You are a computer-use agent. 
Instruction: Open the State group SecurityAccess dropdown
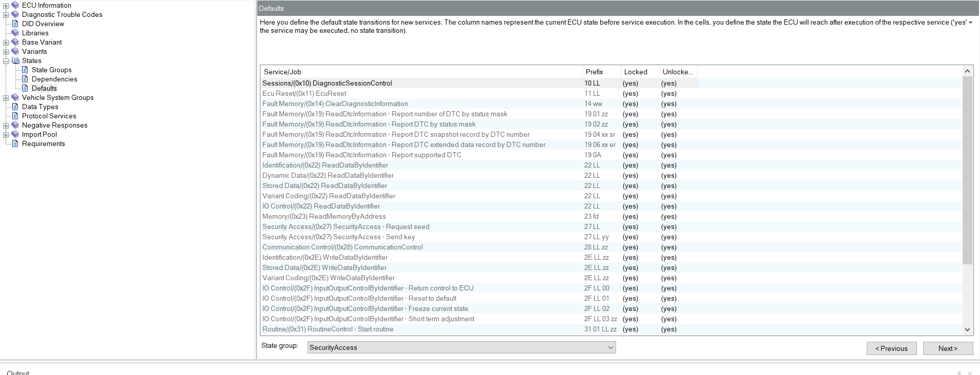(x=461, y=347)
